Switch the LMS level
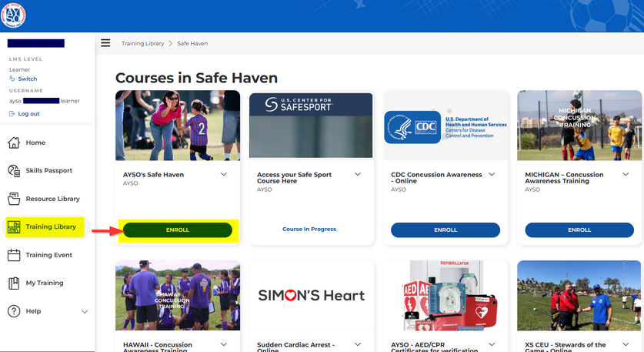 27,79
